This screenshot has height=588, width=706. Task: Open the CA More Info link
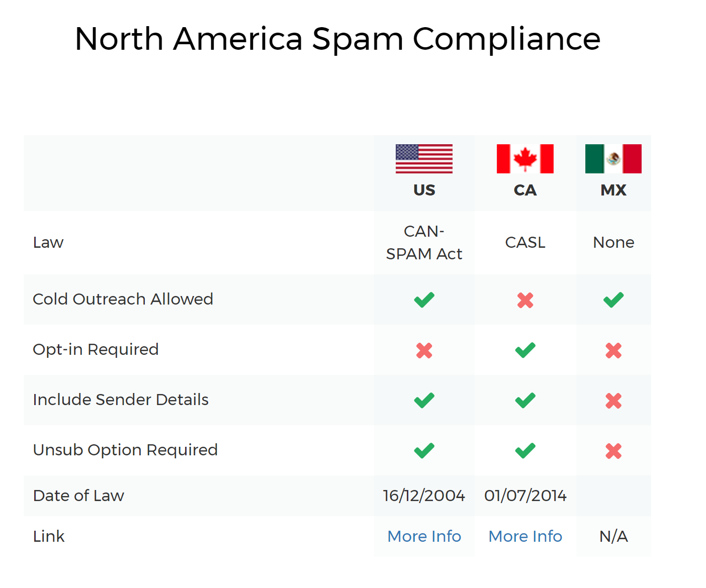(525, 536)
